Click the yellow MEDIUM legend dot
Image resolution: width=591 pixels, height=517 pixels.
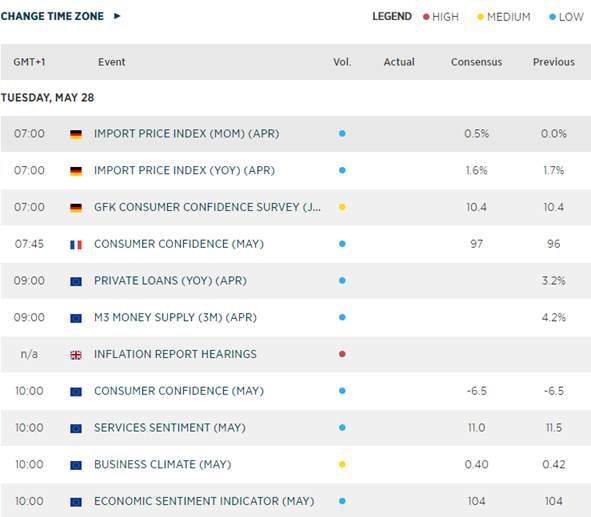click(x=481, y=17)
